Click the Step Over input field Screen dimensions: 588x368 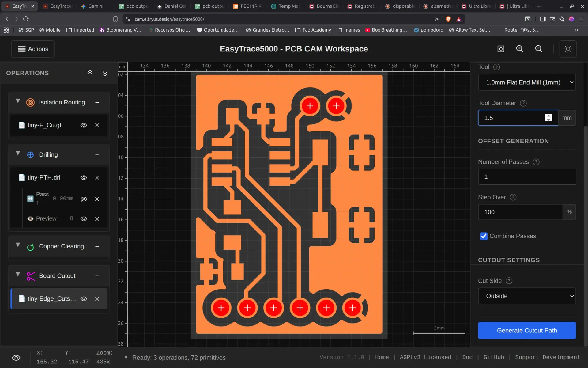pyautogui.click(x=520, y=212)
